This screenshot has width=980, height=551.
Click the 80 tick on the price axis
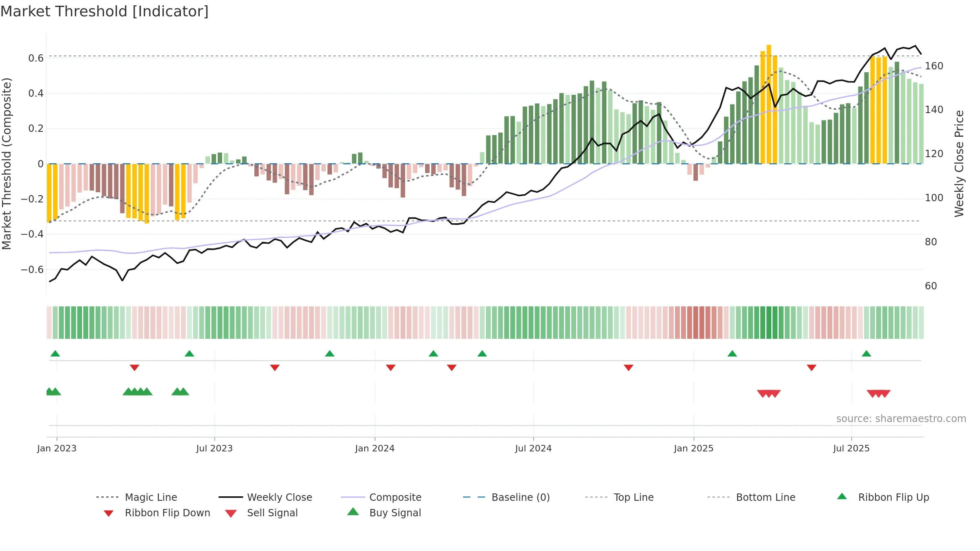pos(931,242)
